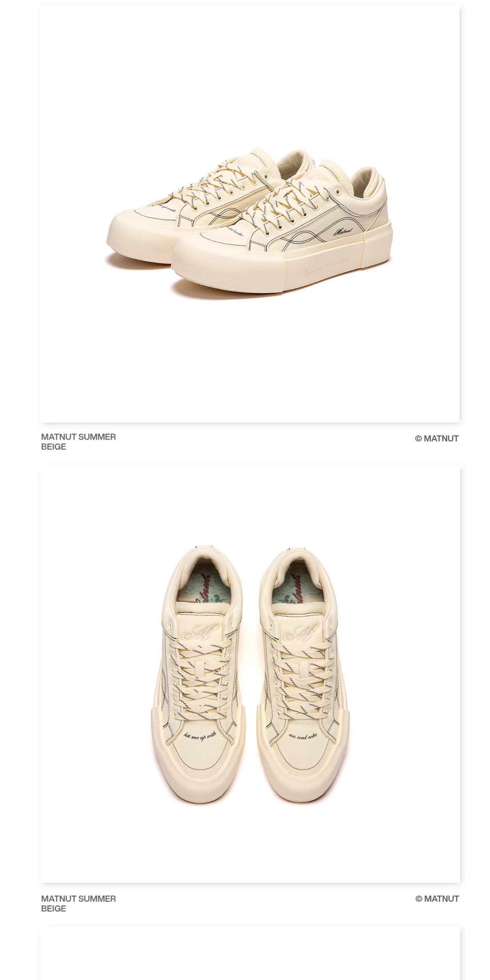The image size is (490, 980).
Task: Click the Matnut script logo on the sneaker side
Action: [x=344, y=231]
